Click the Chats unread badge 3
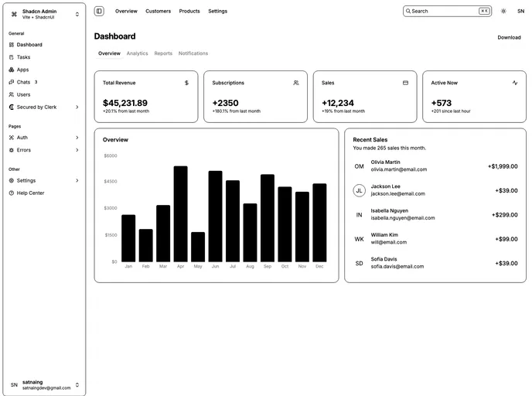This screenshot has width=532, height=396. click(x=36, y=82)
